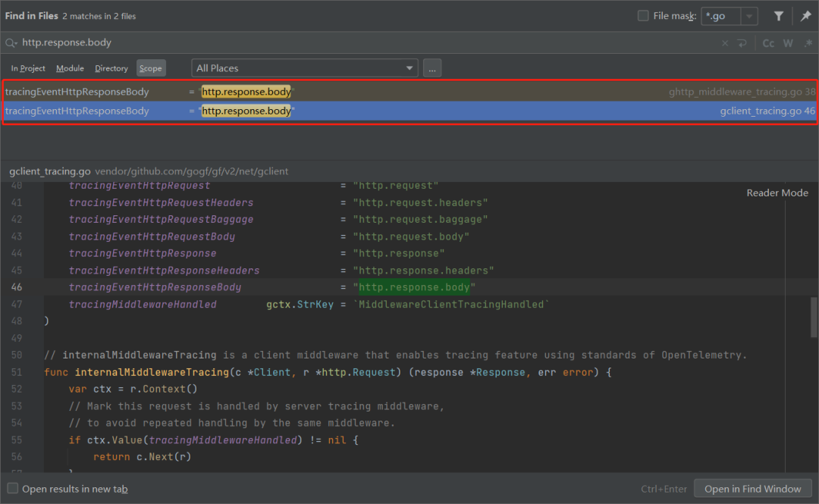The image size is (819, 504).
Task: Click the search query input field
Action: [x=366, y=43]
